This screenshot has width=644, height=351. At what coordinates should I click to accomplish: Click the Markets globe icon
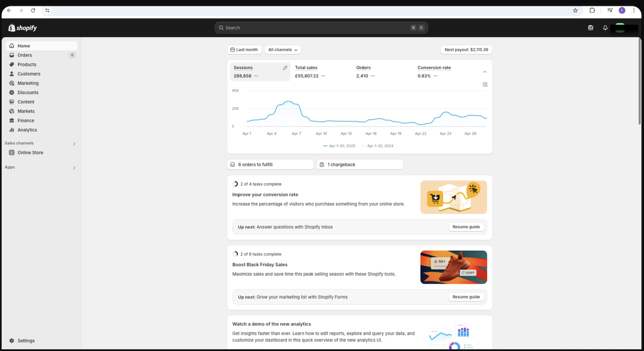point(12,111)
